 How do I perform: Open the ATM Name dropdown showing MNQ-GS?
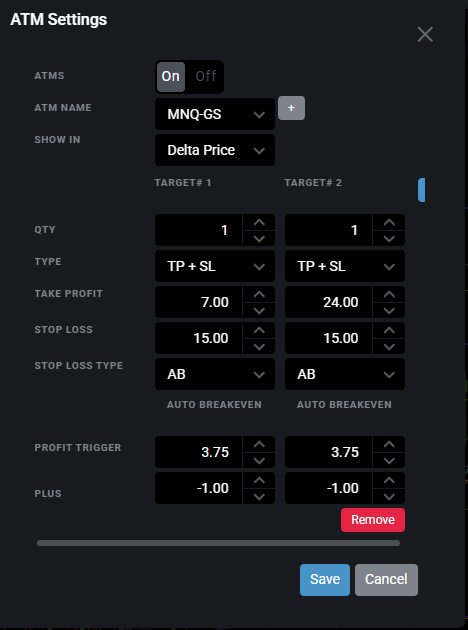tap(215, 114)
